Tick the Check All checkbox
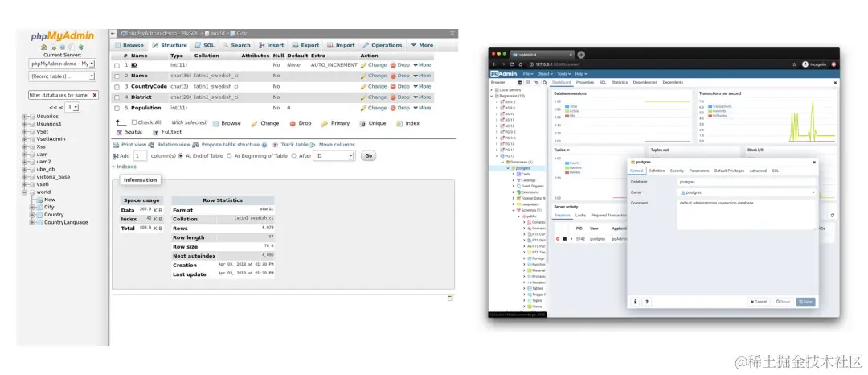Image resolution: width=868 pixels, height=375 pixels. 134,122
